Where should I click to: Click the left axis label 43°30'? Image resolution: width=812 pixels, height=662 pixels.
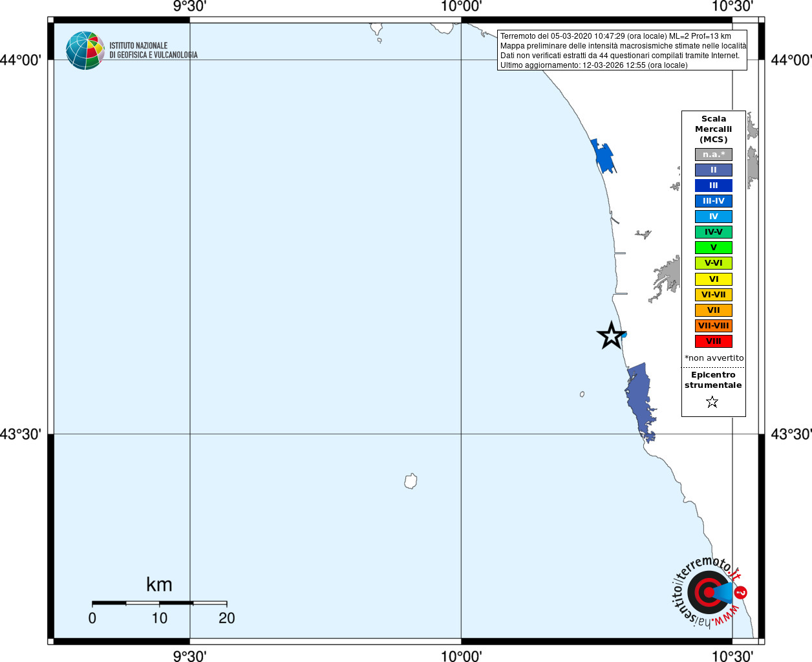point(21,434)
